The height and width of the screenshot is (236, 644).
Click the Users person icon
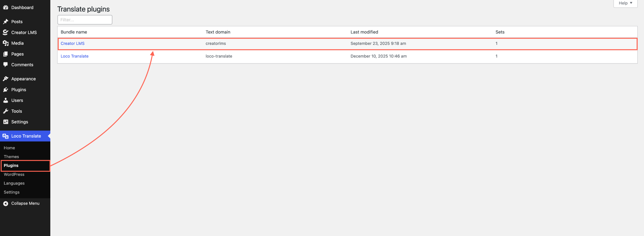click(6, 100)
